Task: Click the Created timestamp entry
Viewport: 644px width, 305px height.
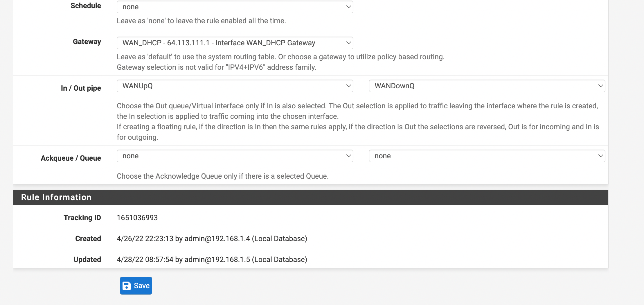Action: click(x=212, y=238)
